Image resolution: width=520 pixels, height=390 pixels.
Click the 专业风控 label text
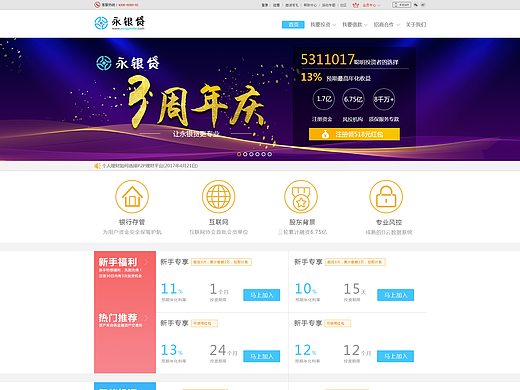coord(389,222)
